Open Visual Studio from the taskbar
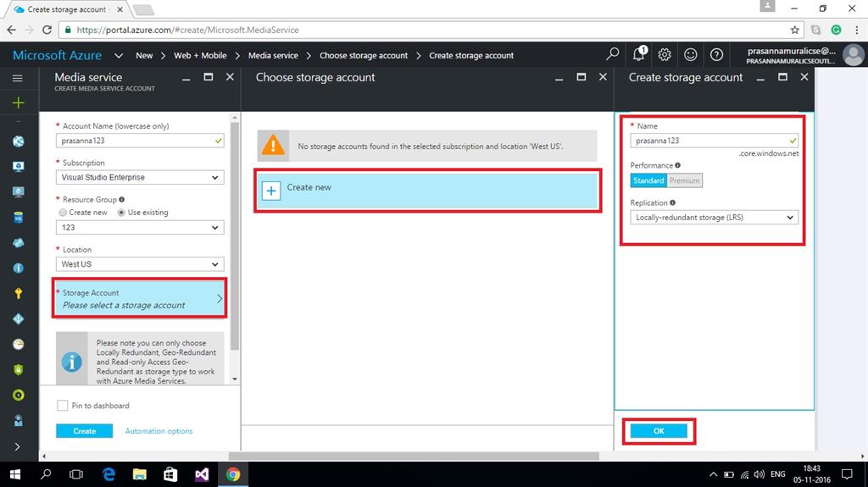Screen dimensions: 868x487 click(x=202, y=474)
